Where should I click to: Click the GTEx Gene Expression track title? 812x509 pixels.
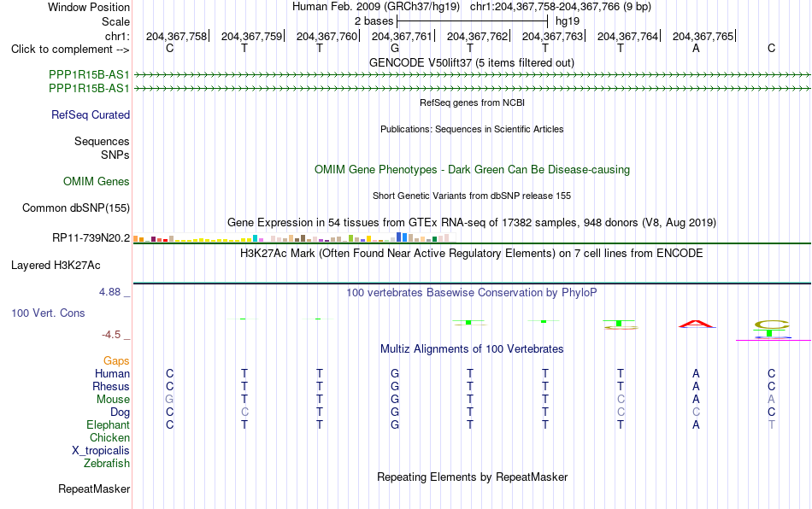pos(472,223)
